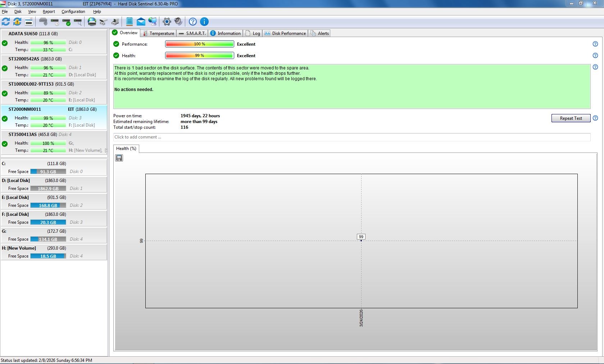Click the globe disk toolbar icon
Image resolution: width=604 pixels, height=364 pixels.
(92, 22)
